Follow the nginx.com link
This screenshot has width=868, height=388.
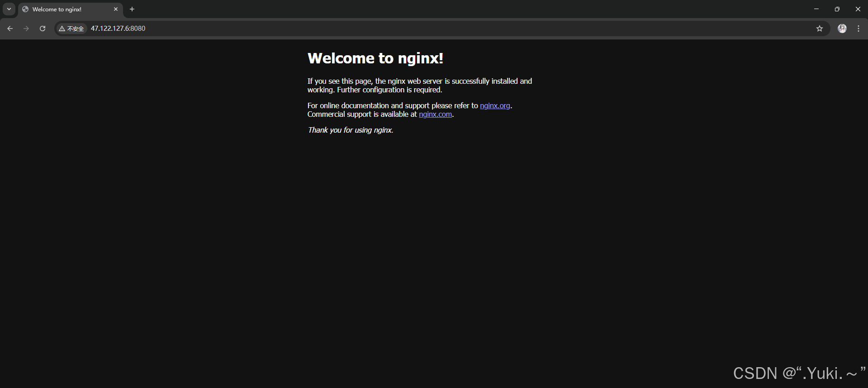435,114
